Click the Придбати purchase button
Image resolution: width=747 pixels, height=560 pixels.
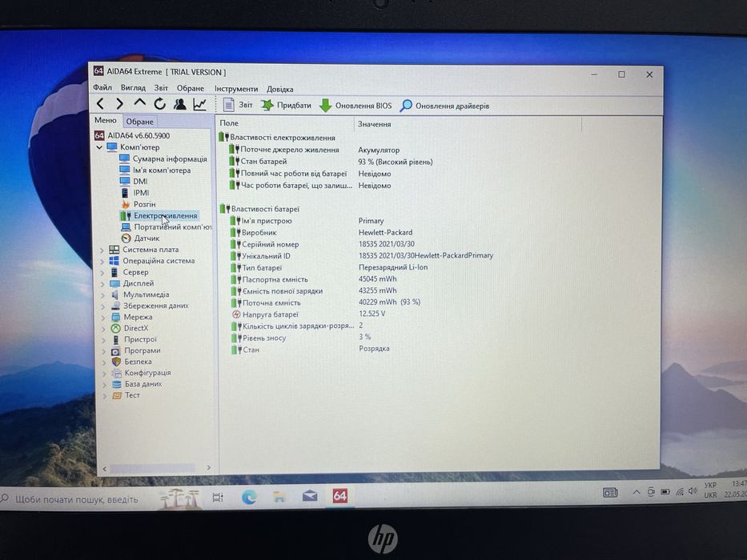(286, 106)
